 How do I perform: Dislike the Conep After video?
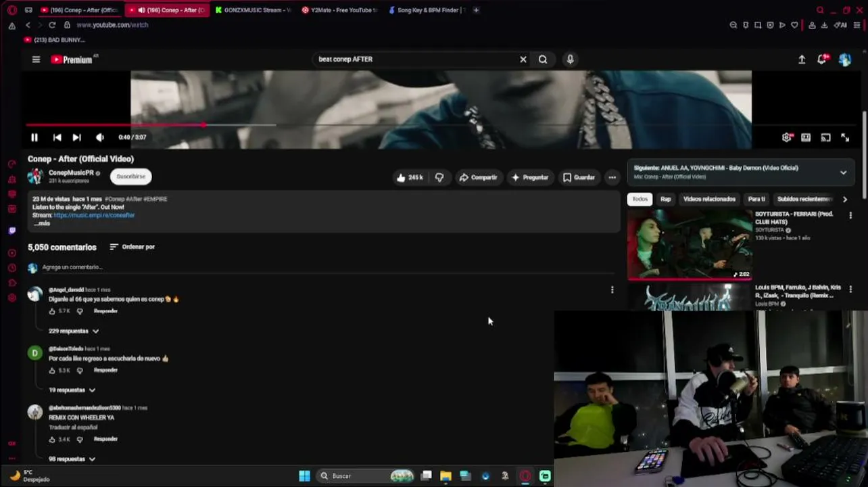click(439, 177)
